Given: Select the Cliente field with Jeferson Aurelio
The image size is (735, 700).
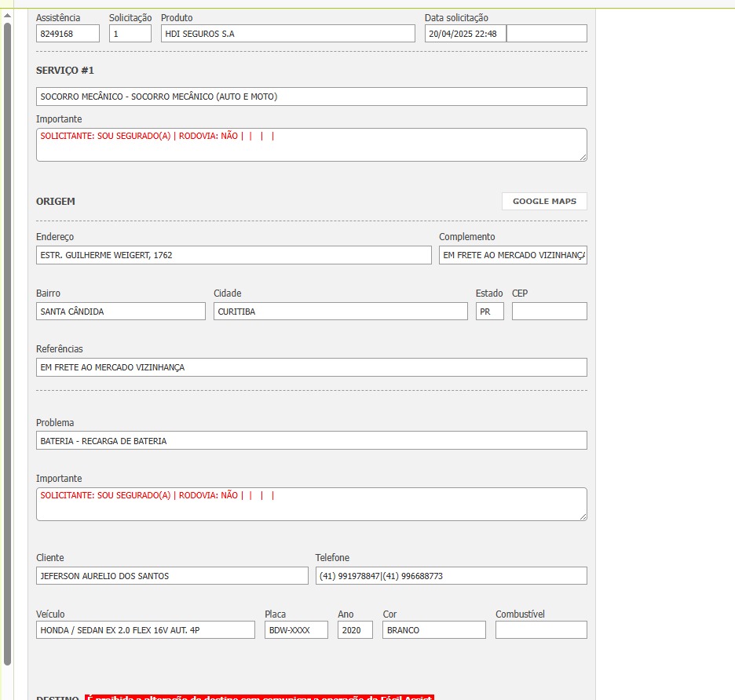Looking at the screenshot, I should (172, 576).
